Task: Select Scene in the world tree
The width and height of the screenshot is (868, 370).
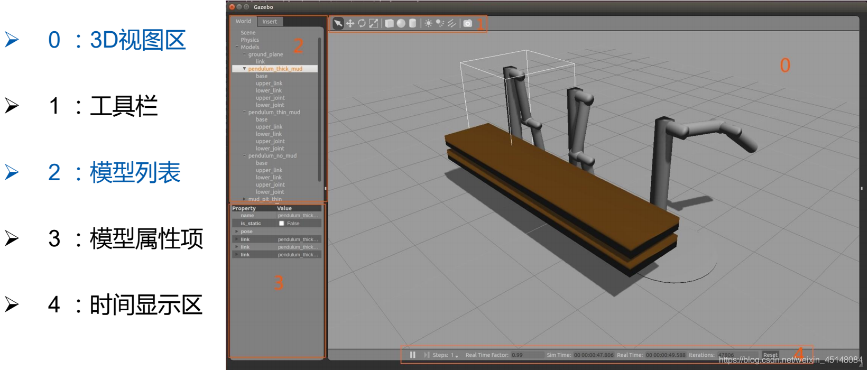Action: point(248,33)
